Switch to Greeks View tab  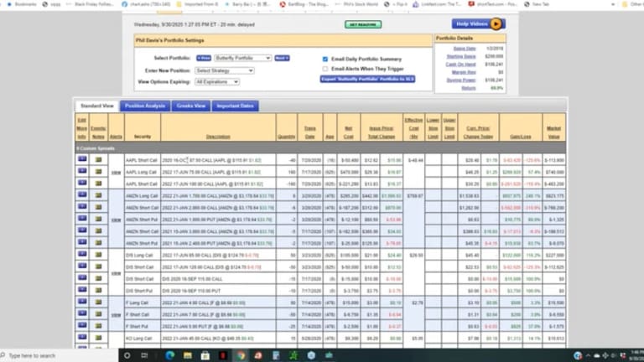tap(191, 106)
